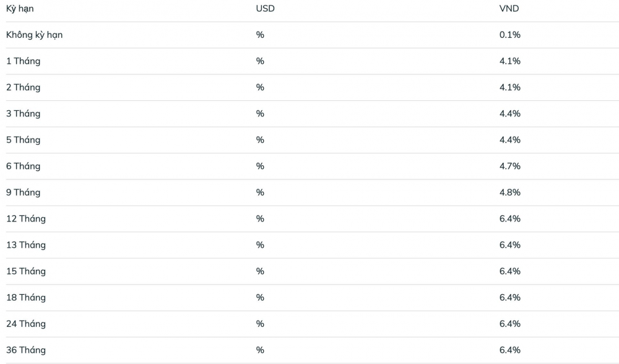The height and width of the screenshot is (364, 619).
Task: Click the Kỳ hạn column header
Action: [20, 9]
